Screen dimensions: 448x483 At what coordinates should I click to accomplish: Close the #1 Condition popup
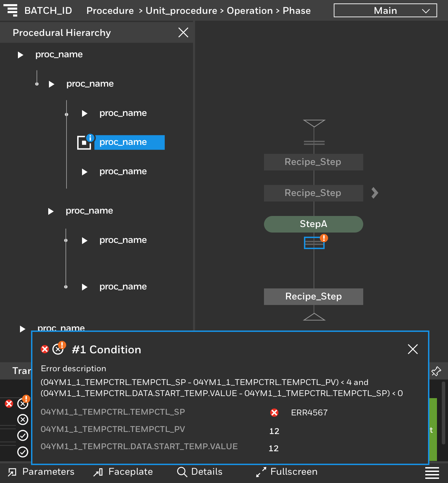tap(413, 349)
